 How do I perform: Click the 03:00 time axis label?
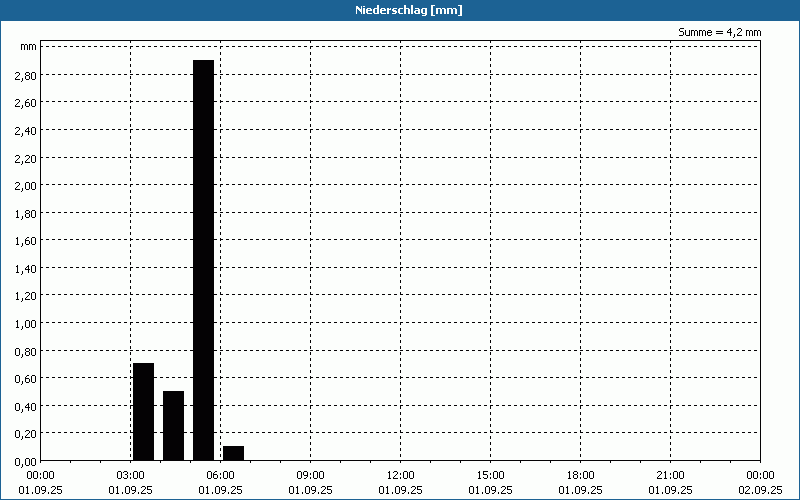pos(131,475)
